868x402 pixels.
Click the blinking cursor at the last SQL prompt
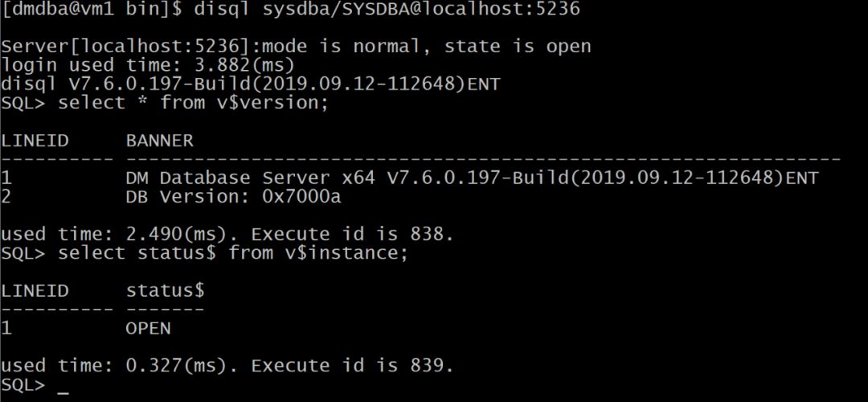[x=63, y=388]
